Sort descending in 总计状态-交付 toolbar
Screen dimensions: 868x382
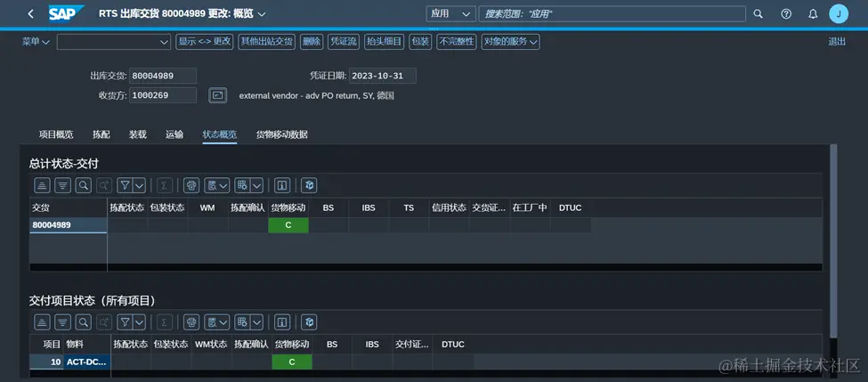coord(62,185)
